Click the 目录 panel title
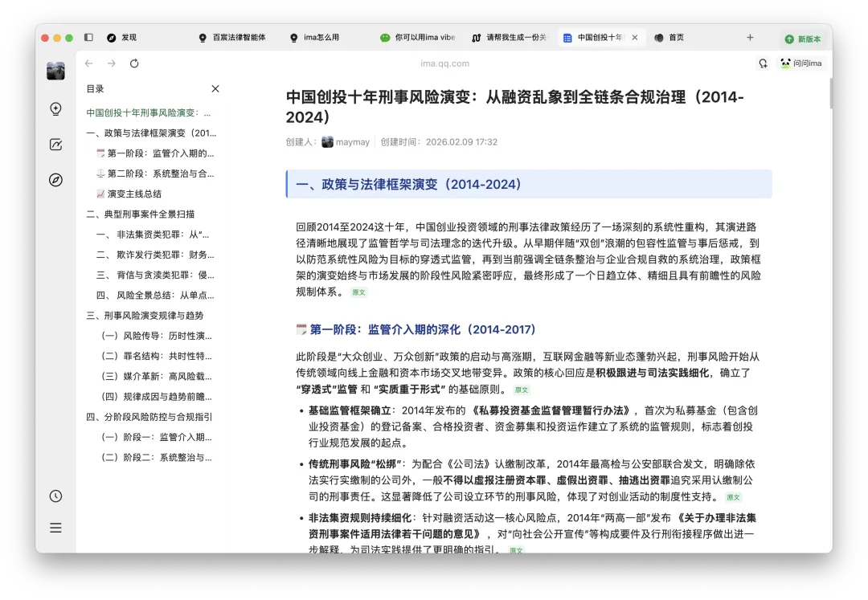The height and width of the screenshot is (600, 868). pyautogui.click(x=95, y=88)
